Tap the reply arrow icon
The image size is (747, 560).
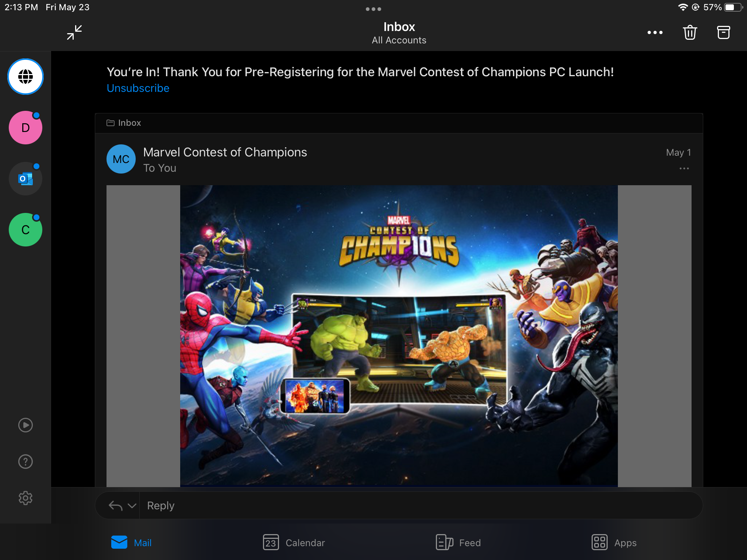116,506
